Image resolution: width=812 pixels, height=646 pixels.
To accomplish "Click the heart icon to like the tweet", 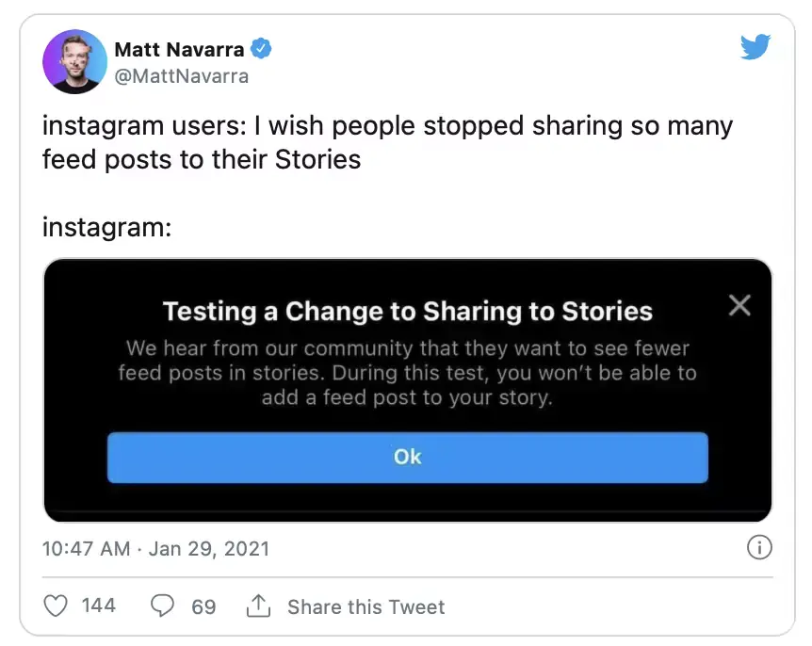I will point(57,606).
